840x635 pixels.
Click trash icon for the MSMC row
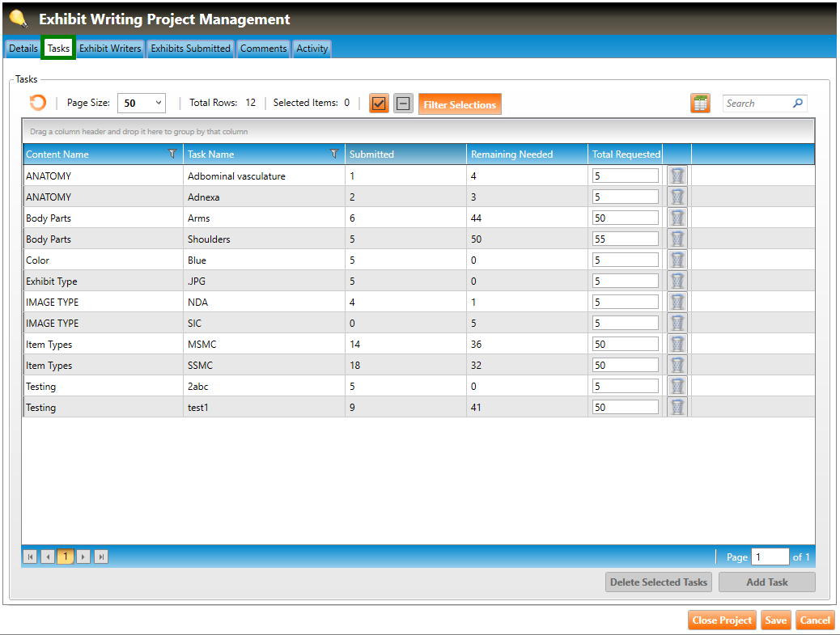[x=677, y=345]
